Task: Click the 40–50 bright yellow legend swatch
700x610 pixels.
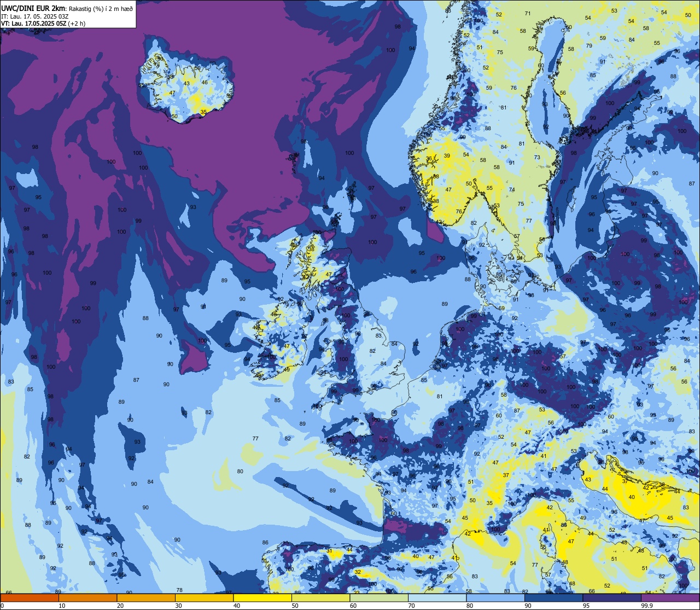Action: [x=262, y=598]
